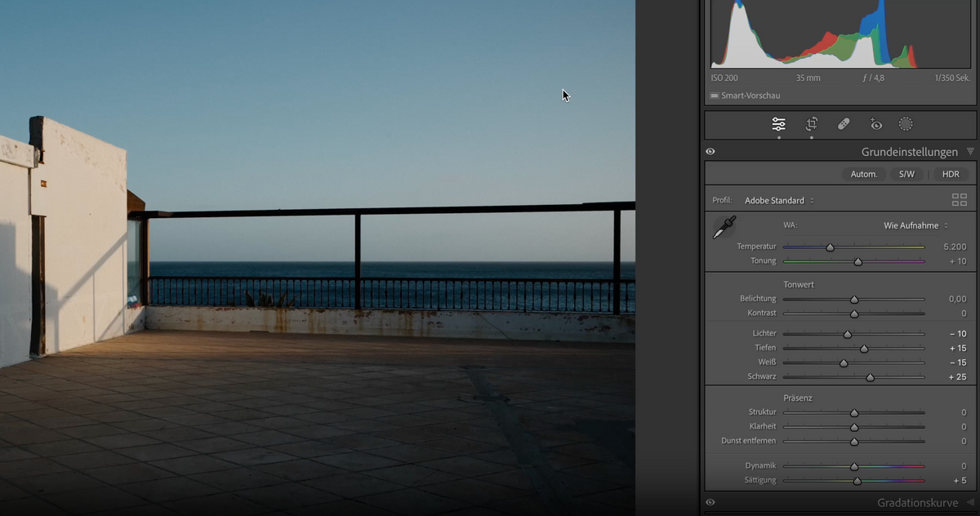
Task: Open the profile browser grid icon
Action: 958,199
